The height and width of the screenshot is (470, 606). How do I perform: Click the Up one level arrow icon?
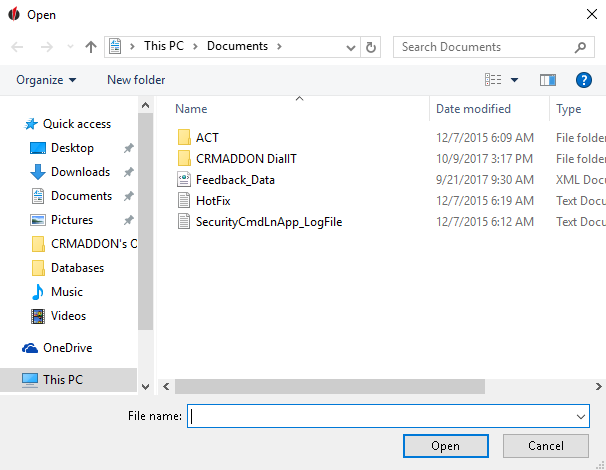click(x=91, y=47)
